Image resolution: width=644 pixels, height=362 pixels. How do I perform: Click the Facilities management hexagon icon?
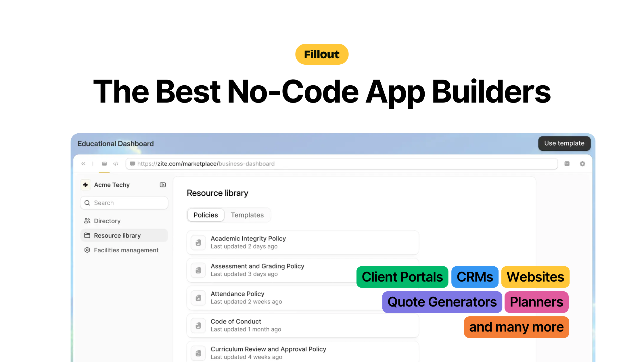[x=87, y=250]
